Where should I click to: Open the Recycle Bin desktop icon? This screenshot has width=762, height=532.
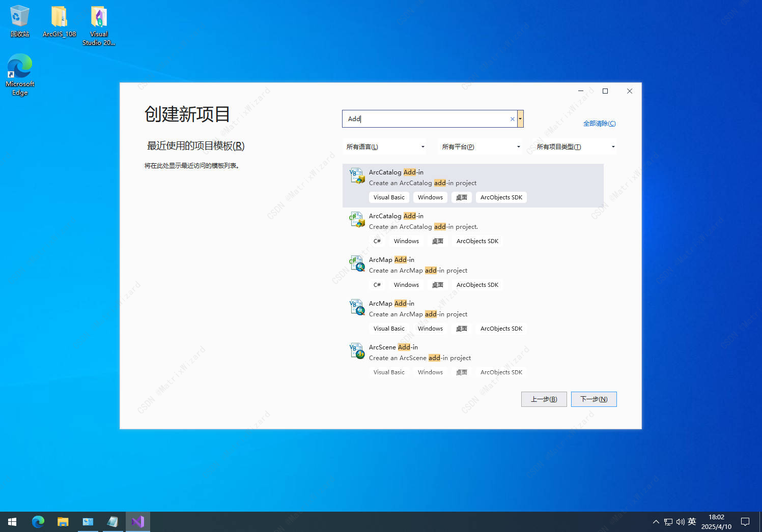20,21
